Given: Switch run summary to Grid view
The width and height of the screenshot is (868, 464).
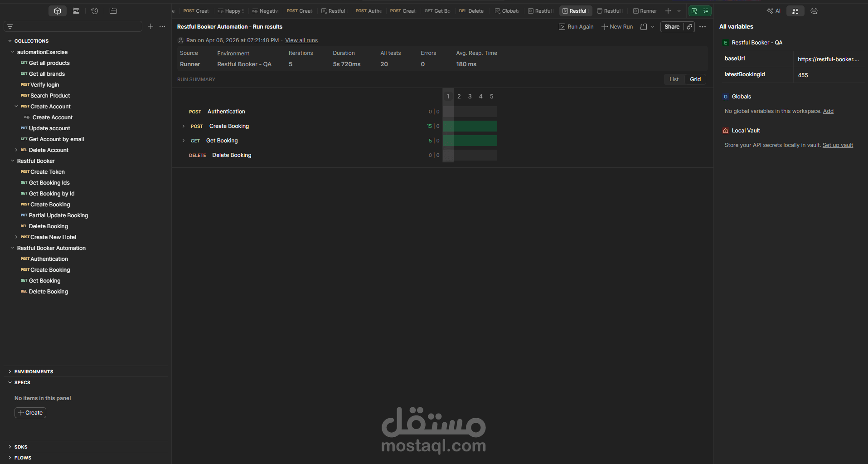Looking at the screenshot, I should pos(695,79).
